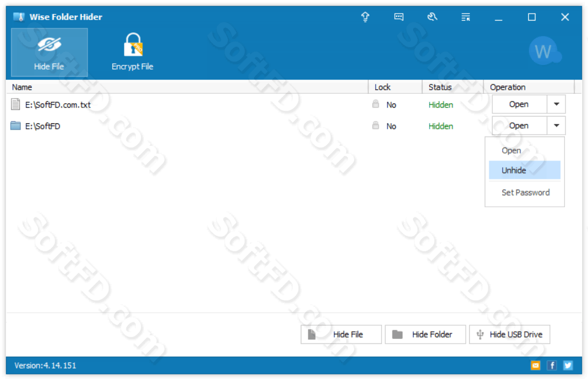Toggle operation dropdown arrow for E:\SoftFD folder

point(556,126)
